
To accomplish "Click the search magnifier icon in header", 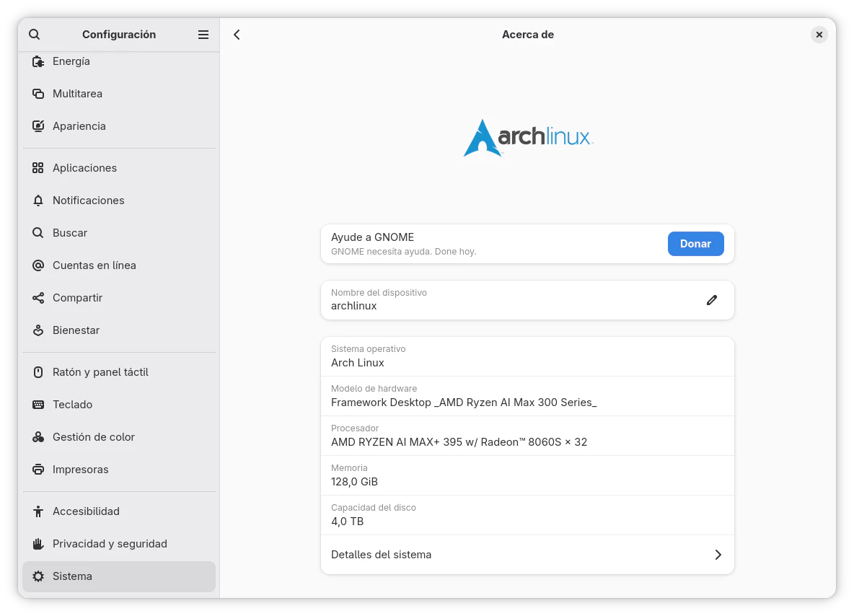I will (x=34, y=35).
